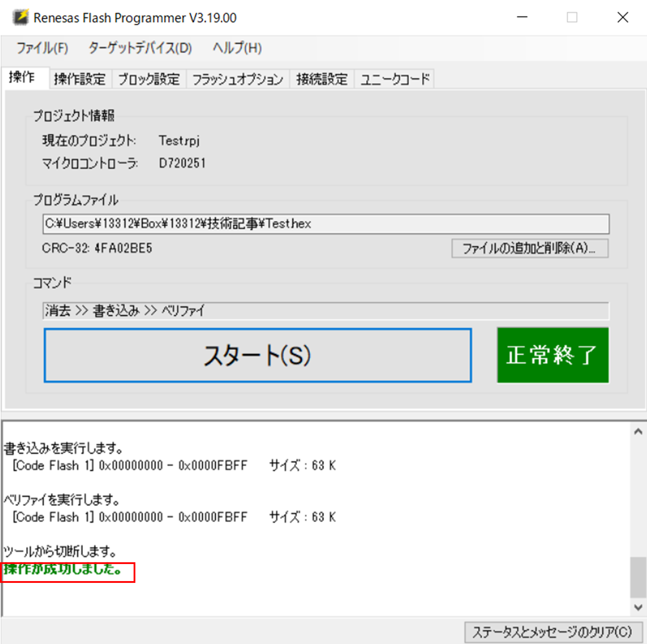
Task: Open the ヘルプ(H) menu
Action: pyautogui.click(x=237, y=48)
